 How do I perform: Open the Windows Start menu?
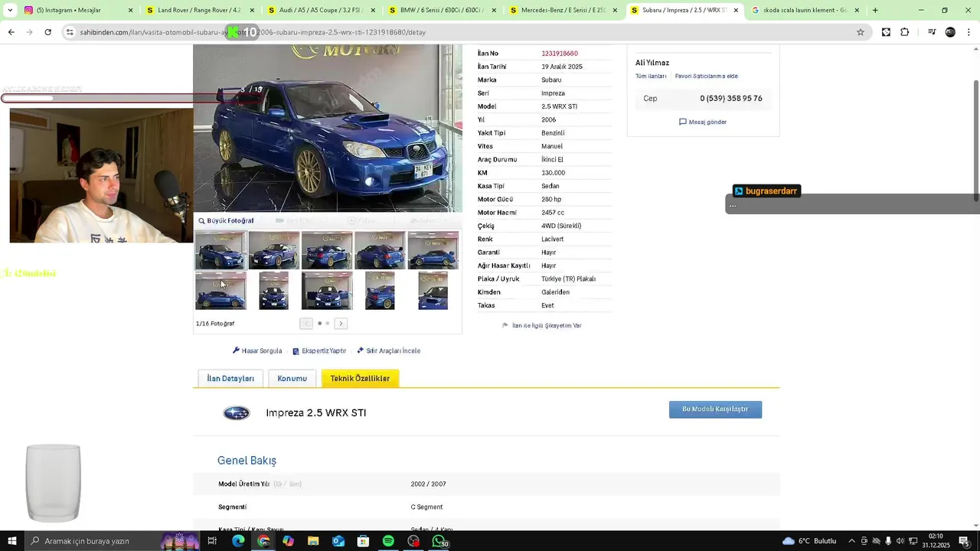11,541
